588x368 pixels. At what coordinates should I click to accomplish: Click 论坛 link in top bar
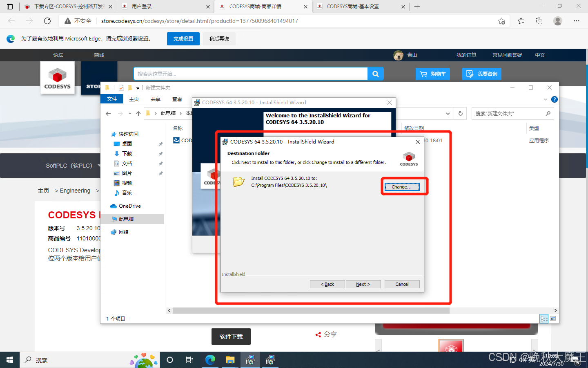point(58,55)
